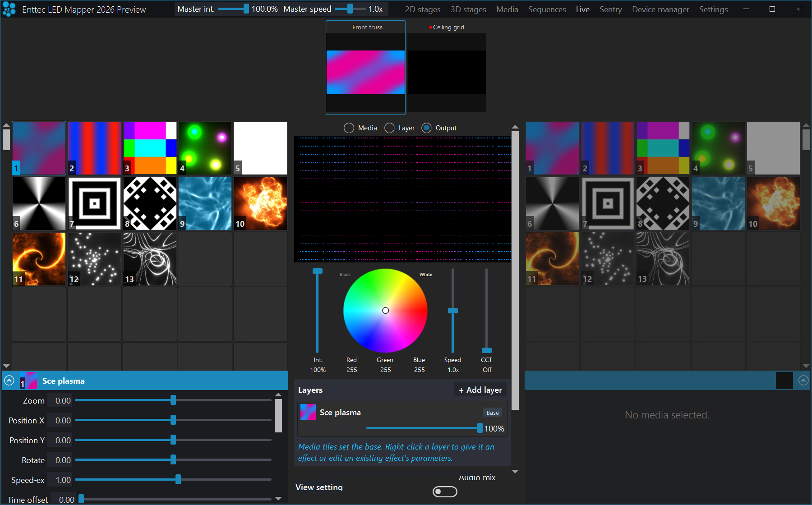Click the Sce plasma layer thumbnail icon
812x505 pixels.
(308, 412)
